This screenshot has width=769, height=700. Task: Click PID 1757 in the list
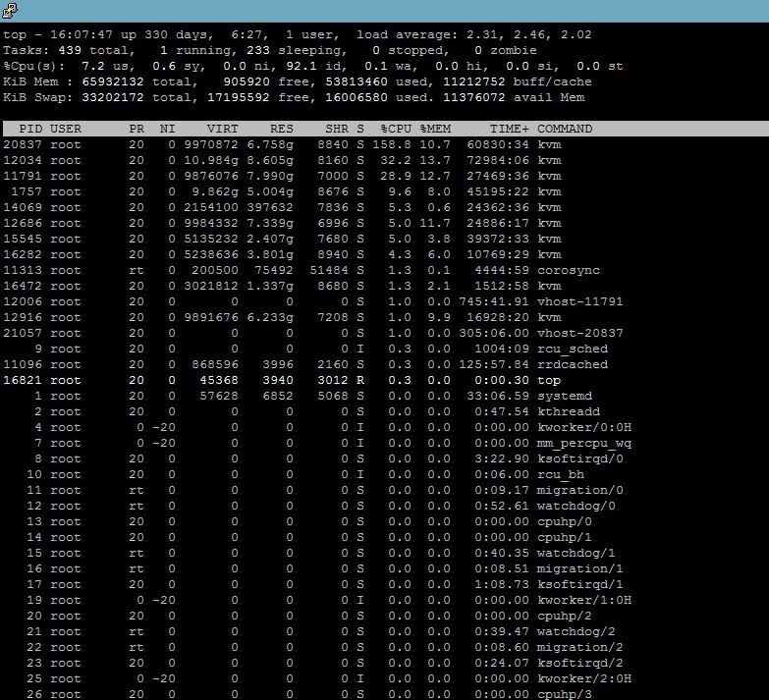(27, 191)
